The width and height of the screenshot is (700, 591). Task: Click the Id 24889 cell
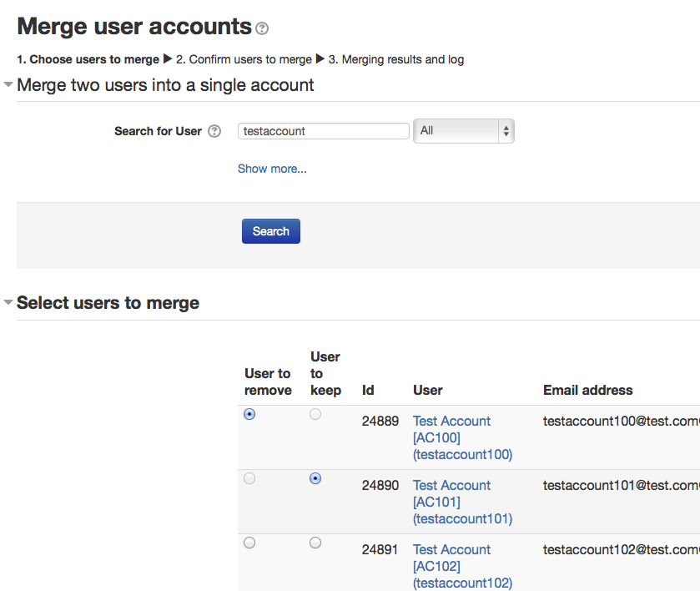tap(380, 422)
